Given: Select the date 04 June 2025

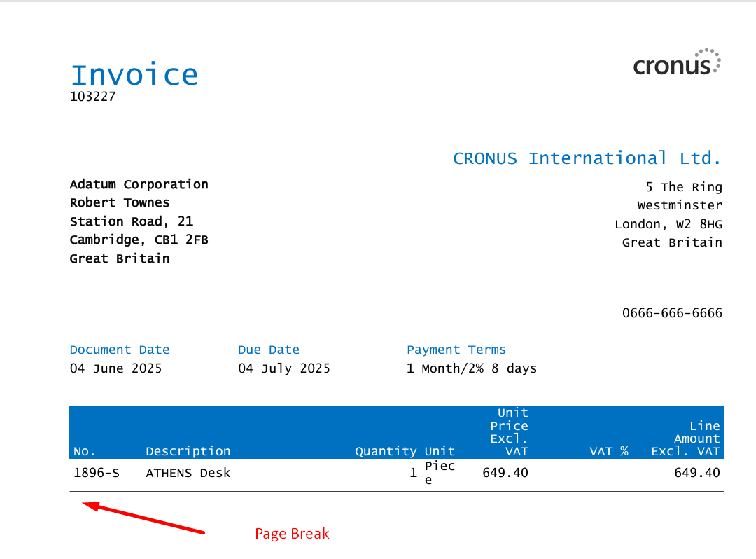Looking at the screenshot, I should point(116,368).
